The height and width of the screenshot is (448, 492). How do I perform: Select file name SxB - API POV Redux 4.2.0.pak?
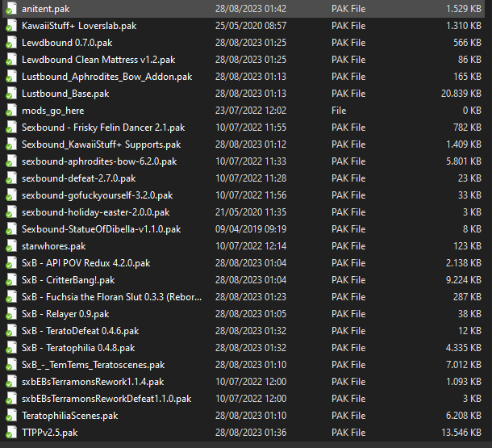(86, 263)
